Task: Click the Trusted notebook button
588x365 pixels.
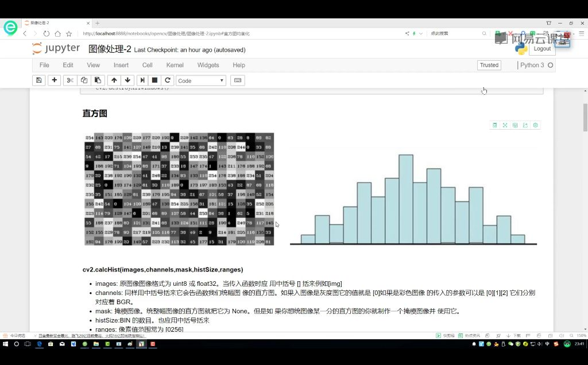Action: coord(489,65)
